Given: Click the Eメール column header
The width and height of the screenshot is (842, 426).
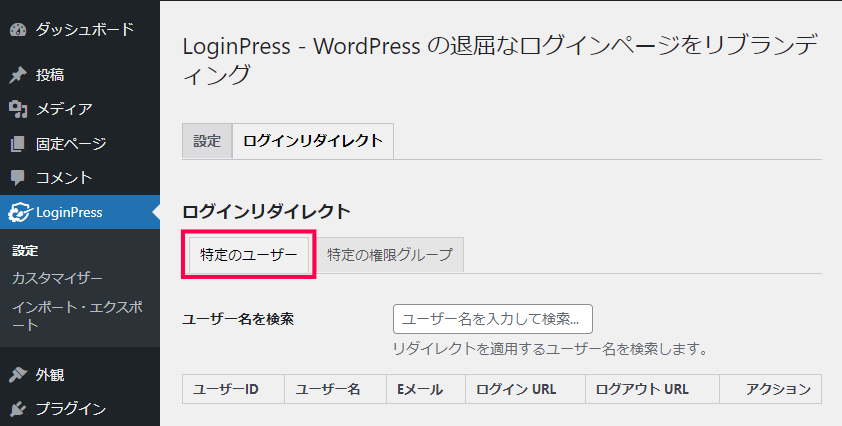Looking at the screenshot, I should click(x=425, y=389).
